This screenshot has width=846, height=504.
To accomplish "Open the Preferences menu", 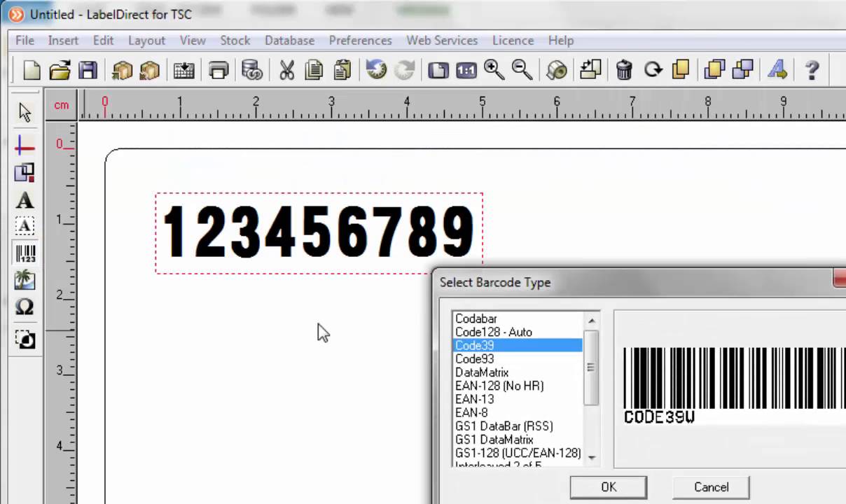I will point(360,41).
